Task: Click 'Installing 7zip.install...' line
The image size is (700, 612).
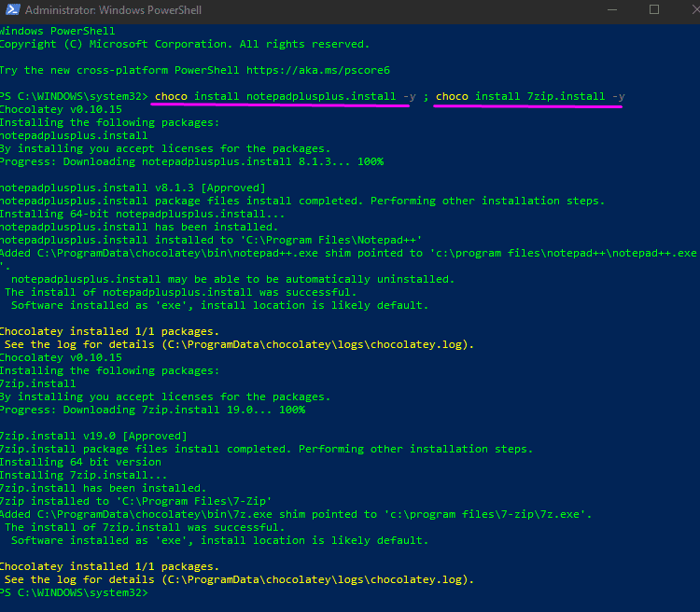Action: [83, 475]
